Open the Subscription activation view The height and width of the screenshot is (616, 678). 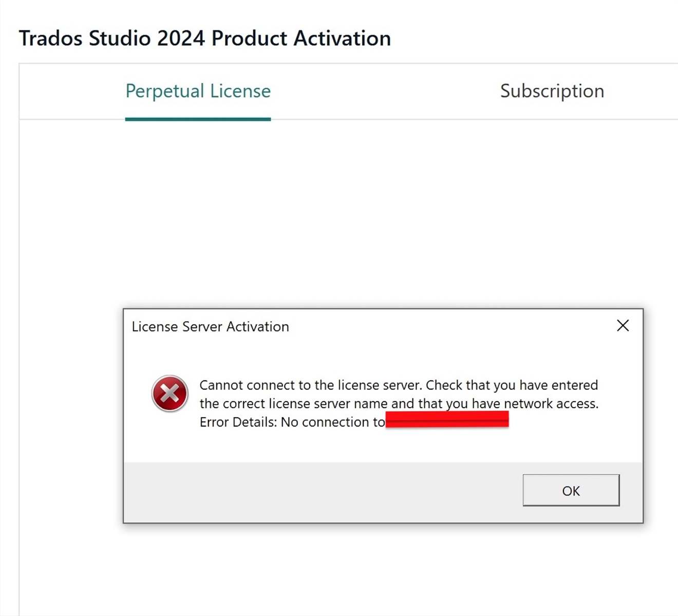click(x=552, y=91)
